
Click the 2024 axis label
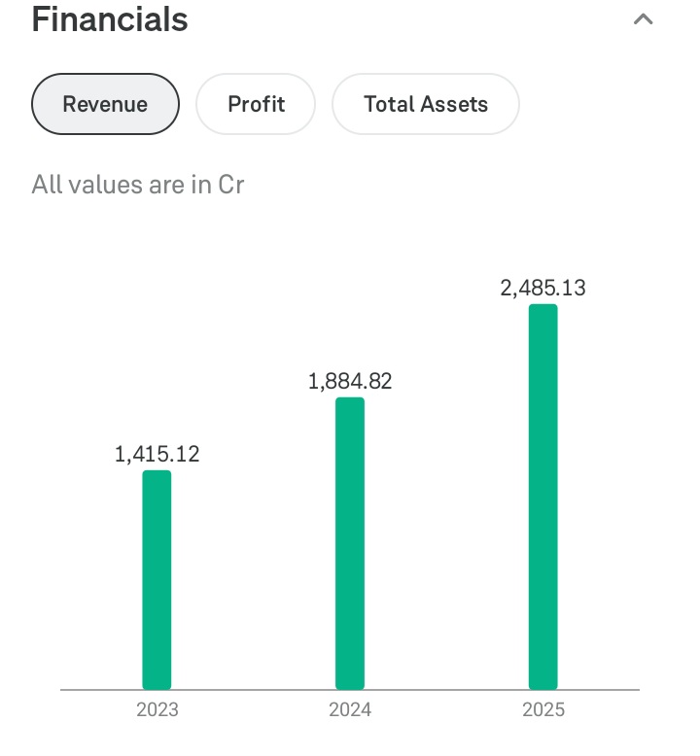click(x=350, y=710)
